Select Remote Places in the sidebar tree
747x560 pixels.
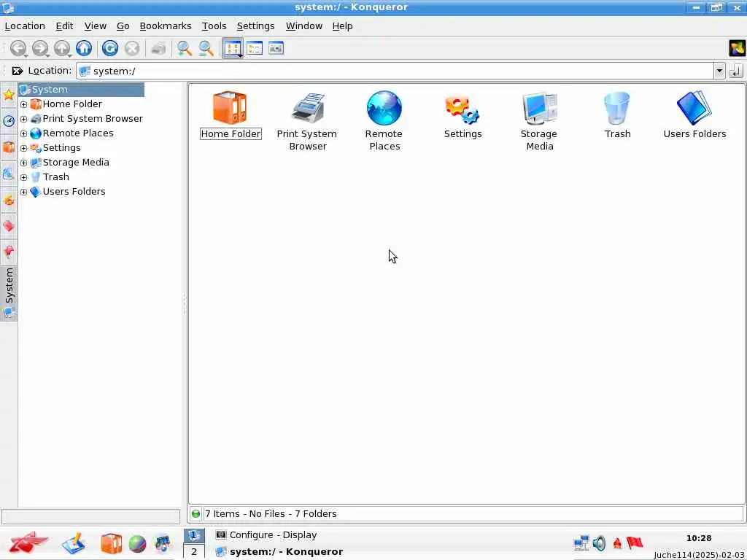point(71,133)
